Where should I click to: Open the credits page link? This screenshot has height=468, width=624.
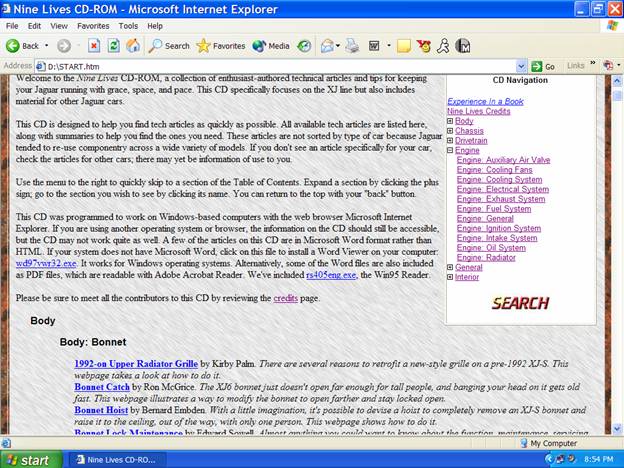286,298
